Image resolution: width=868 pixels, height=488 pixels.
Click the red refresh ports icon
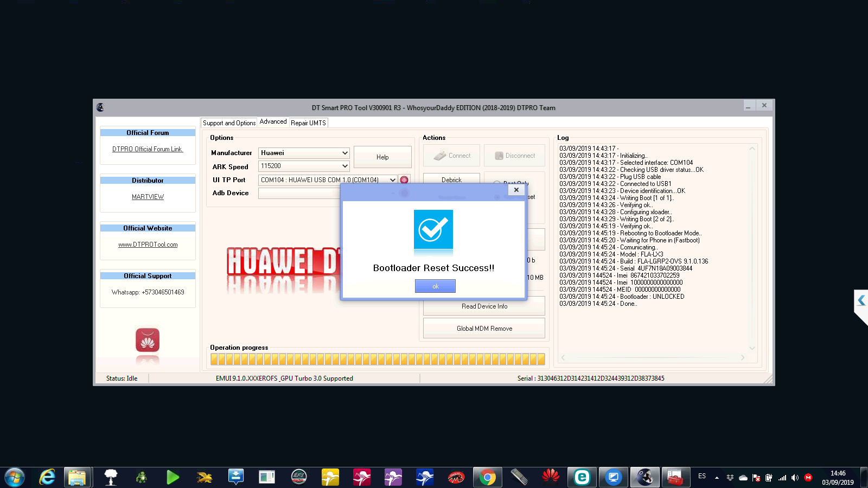(x=404, y=180)
